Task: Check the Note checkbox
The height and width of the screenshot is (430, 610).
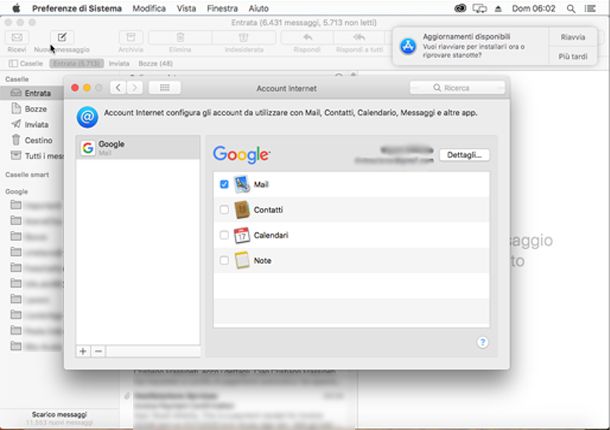Action: pyautogui.click(x=224, y=260)
